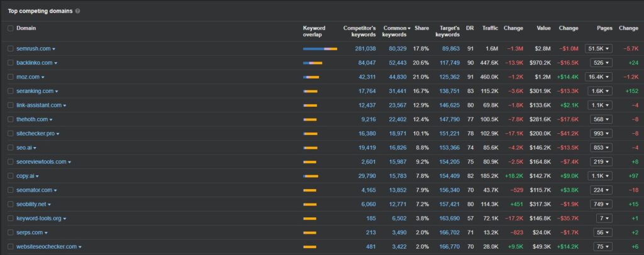Sort table by the DR column header
This screenshot has height=255, width=644.
click(x=470, y=28)
